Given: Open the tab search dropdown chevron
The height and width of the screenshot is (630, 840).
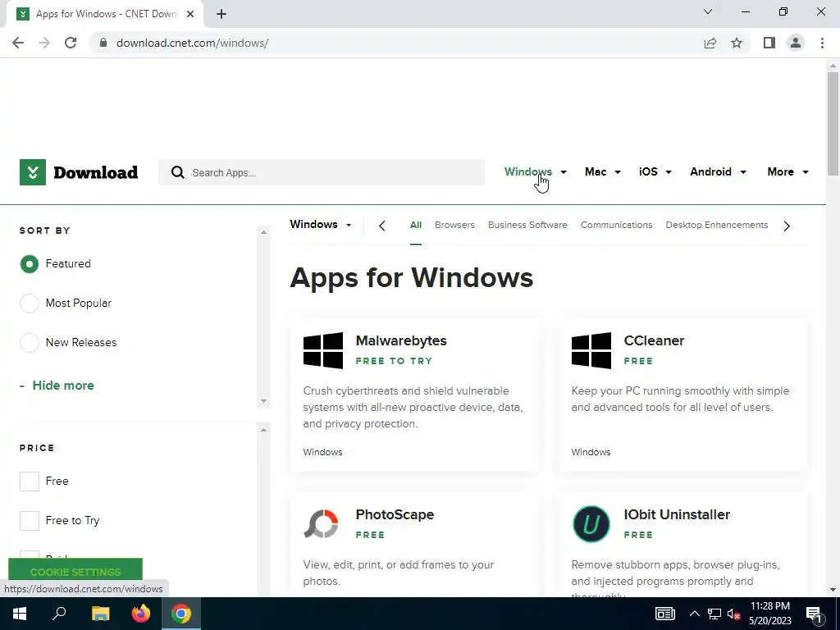Looking at the screenshot, I should pyautogui.click(x=708, y=11).
